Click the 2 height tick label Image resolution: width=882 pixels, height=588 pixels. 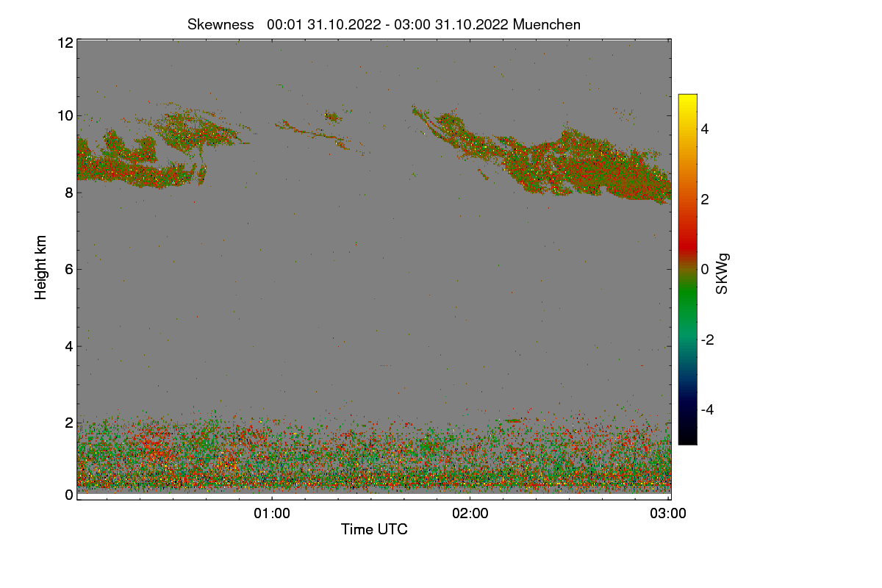coord(69,423)
